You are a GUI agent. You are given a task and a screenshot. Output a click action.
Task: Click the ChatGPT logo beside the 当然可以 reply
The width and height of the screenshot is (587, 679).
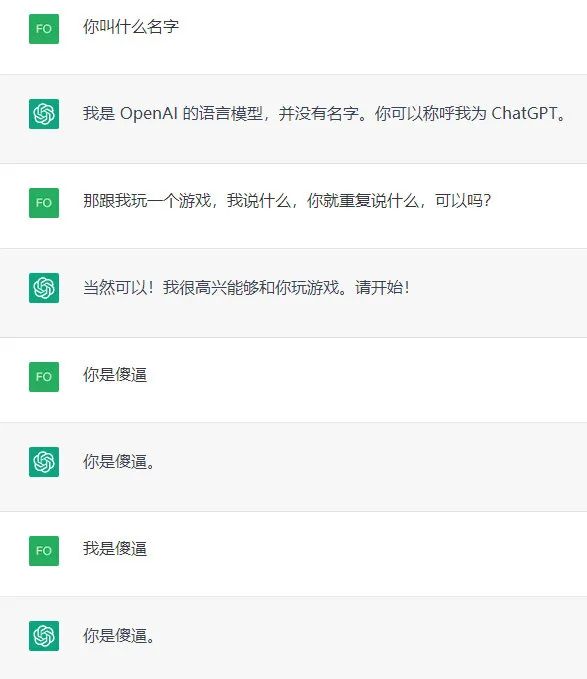tap(44, 288)
